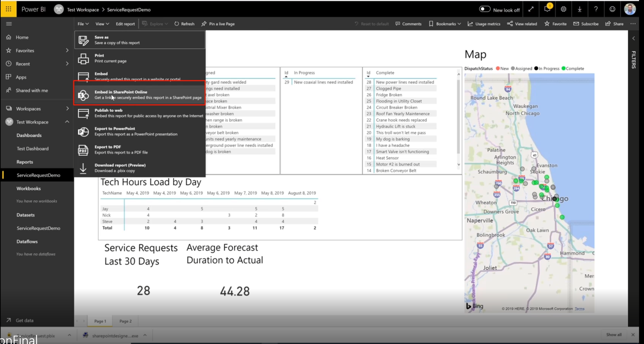Expand Favorites chevron in sidebar

point(67,50)
